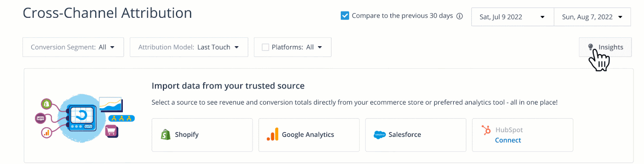
Task: Open the Conversion Segment dropdown
Action: 73,47
